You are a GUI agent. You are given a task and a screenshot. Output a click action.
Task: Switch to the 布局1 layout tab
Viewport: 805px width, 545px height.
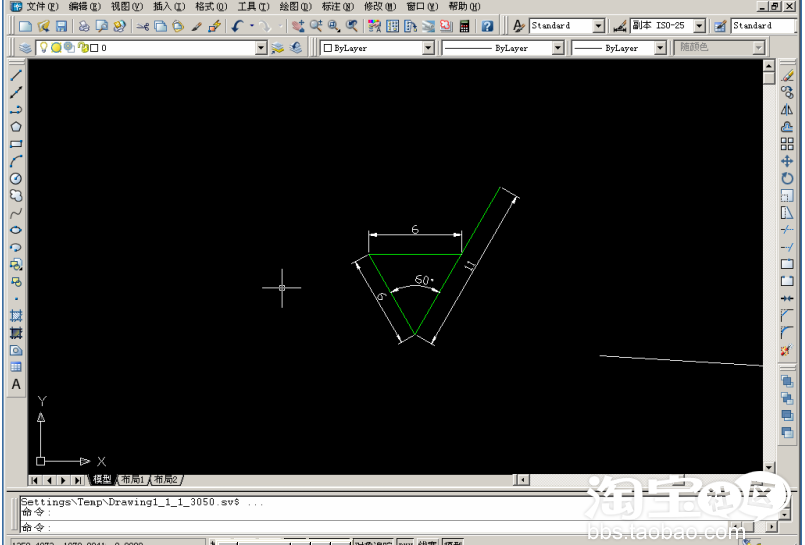pos(133,480)
